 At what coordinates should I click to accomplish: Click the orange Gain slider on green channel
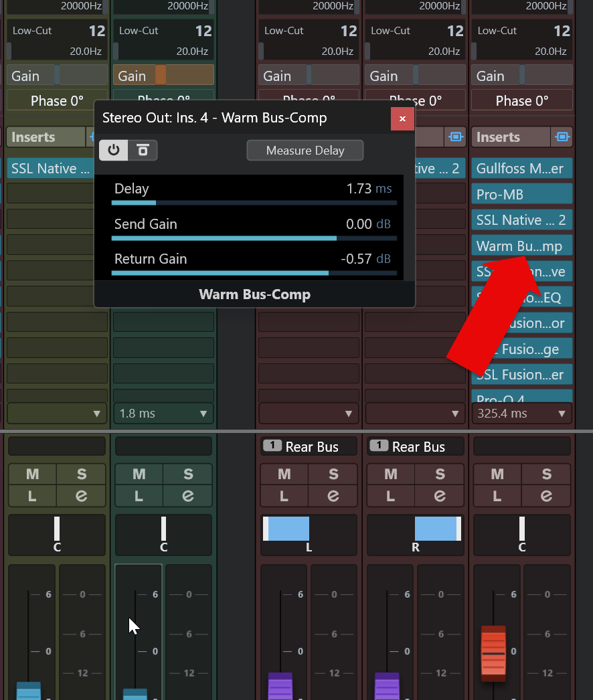click(163, 75)
